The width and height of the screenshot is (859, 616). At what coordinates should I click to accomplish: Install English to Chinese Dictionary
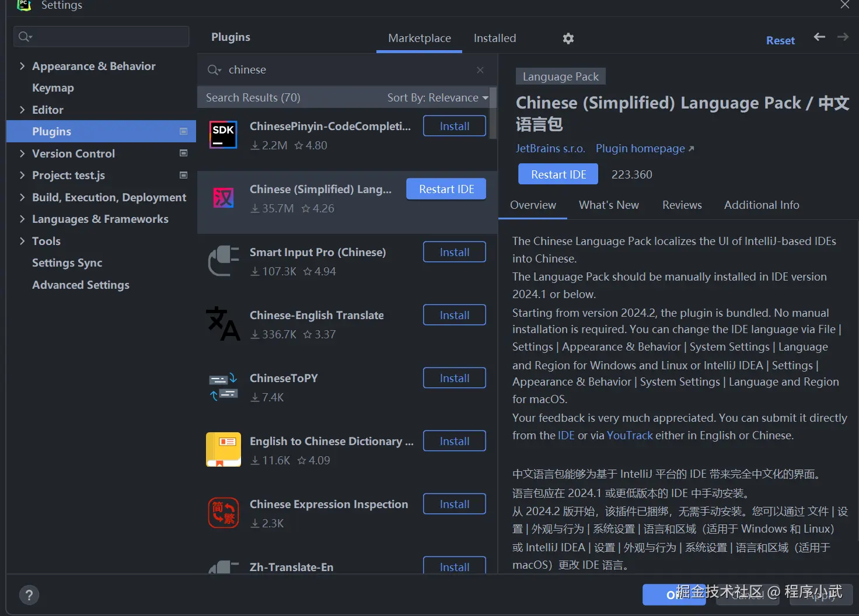click(455, 441)
